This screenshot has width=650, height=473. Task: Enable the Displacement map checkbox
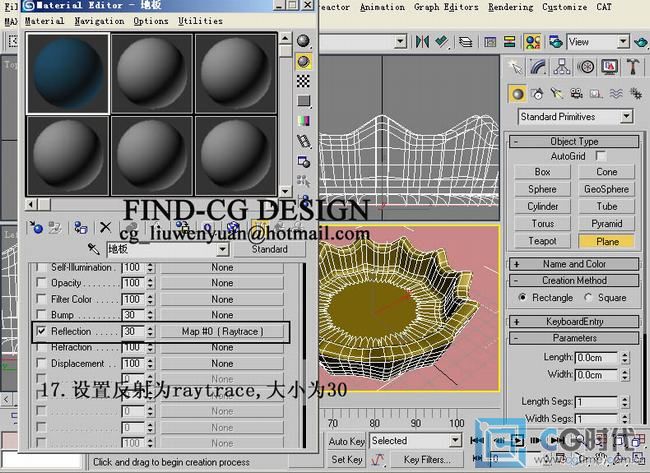41,363
